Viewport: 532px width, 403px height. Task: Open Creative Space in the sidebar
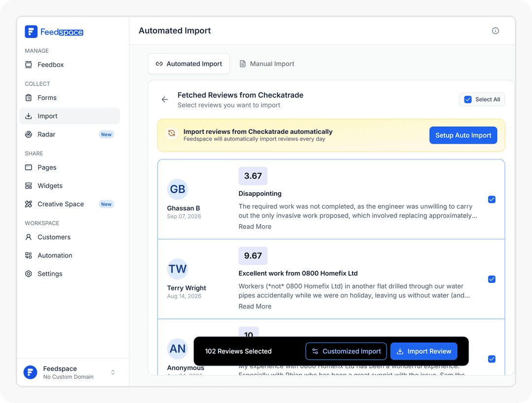click(69, 204)
